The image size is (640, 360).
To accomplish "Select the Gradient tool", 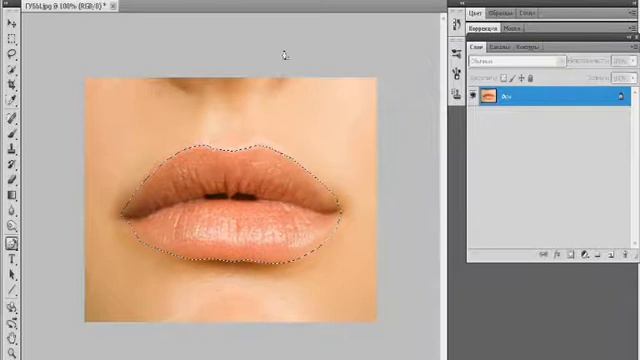I will [11, 195].
